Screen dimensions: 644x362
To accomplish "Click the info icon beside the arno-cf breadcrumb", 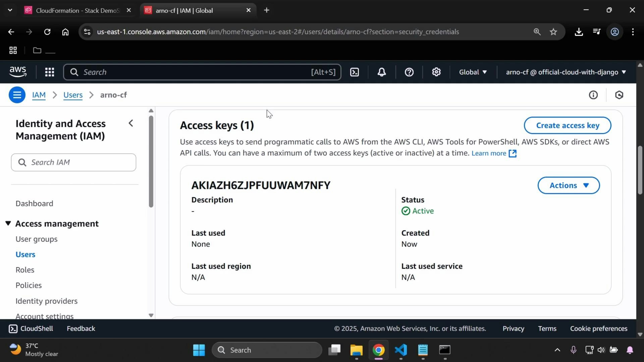I will (x=593, y=95).
